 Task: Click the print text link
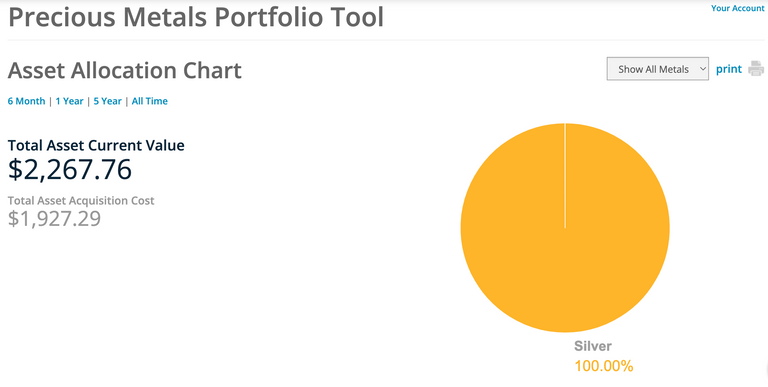coord(729,69)
